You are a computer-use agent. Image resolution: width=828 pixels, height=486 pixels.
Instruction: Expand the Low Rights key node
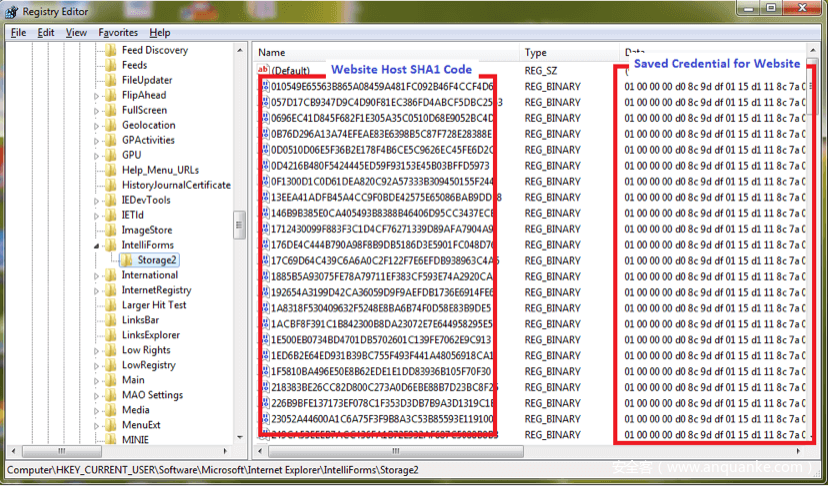(97, 350)
